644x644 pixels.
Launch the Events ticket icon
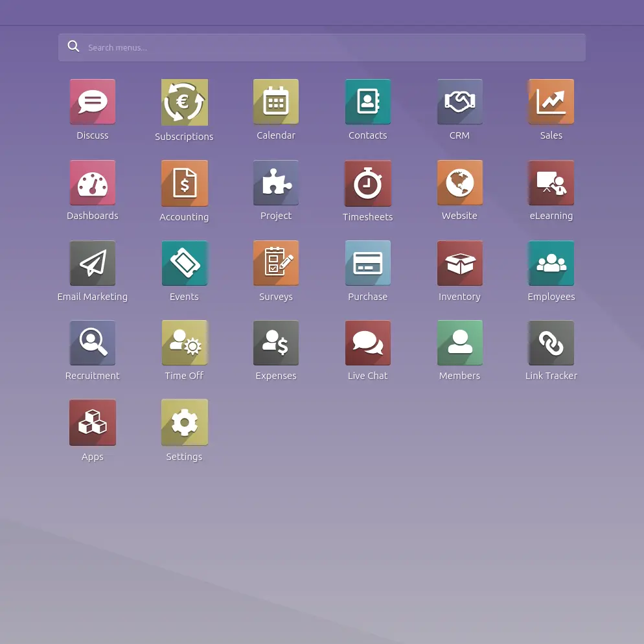(x=185, y=263)
